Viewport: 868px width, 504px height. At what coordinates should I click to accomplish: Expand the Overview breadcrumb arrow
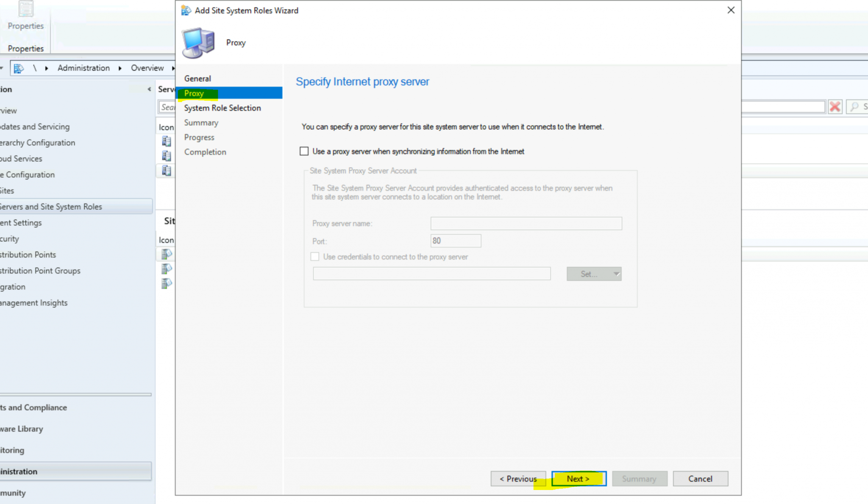pyautogui.click(x=173, y=68)
